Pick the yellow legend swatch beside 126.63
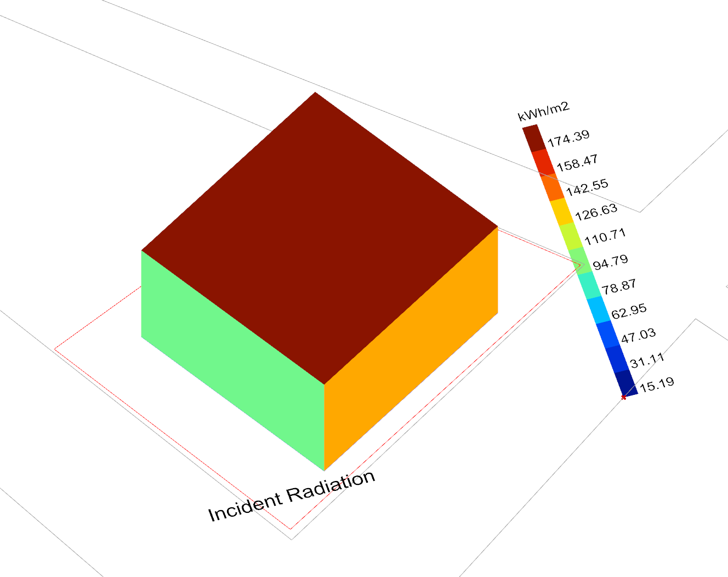Viewport: 728px width, 577px height. [562, 212]
